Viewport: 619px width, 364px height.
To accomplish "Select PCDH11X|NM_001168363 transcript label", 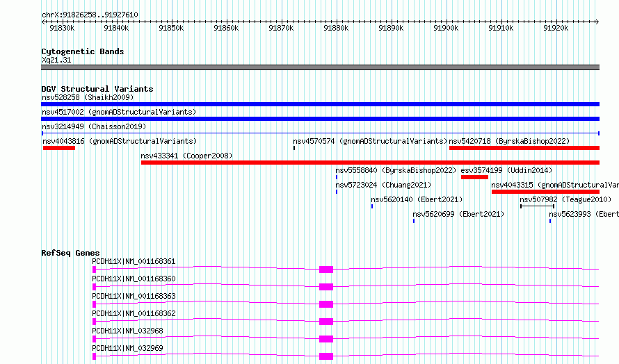I will 134,296.
